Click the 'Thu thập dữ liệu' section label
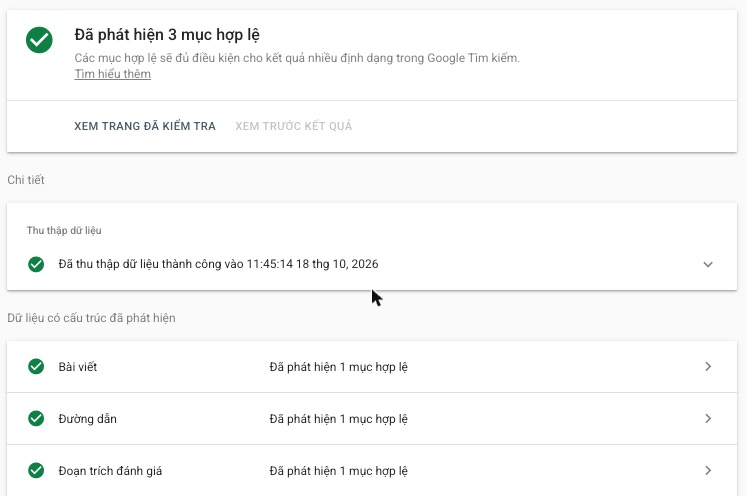Screen dimensions: 746x496 tap(64, 231)
